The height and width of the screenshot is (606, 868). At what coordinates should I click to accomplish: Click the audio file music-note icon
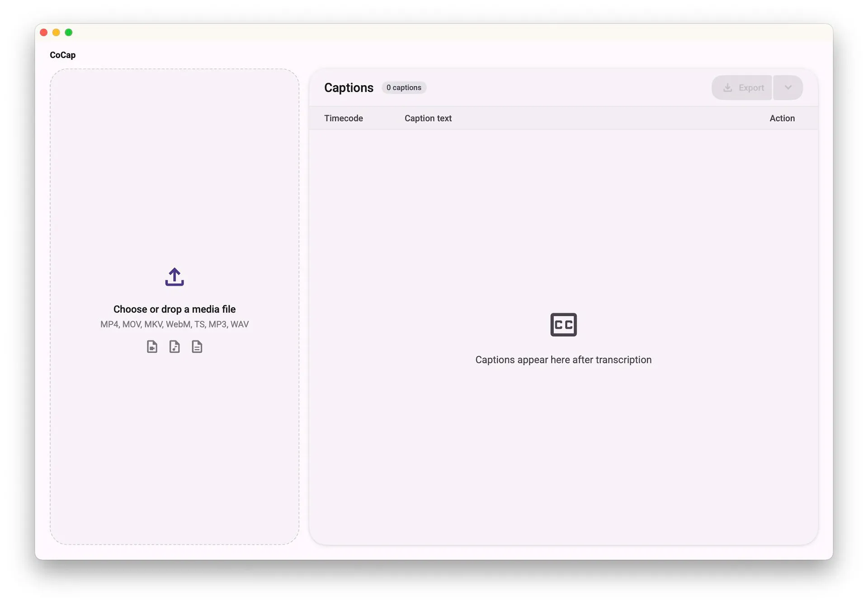[175, 347]
